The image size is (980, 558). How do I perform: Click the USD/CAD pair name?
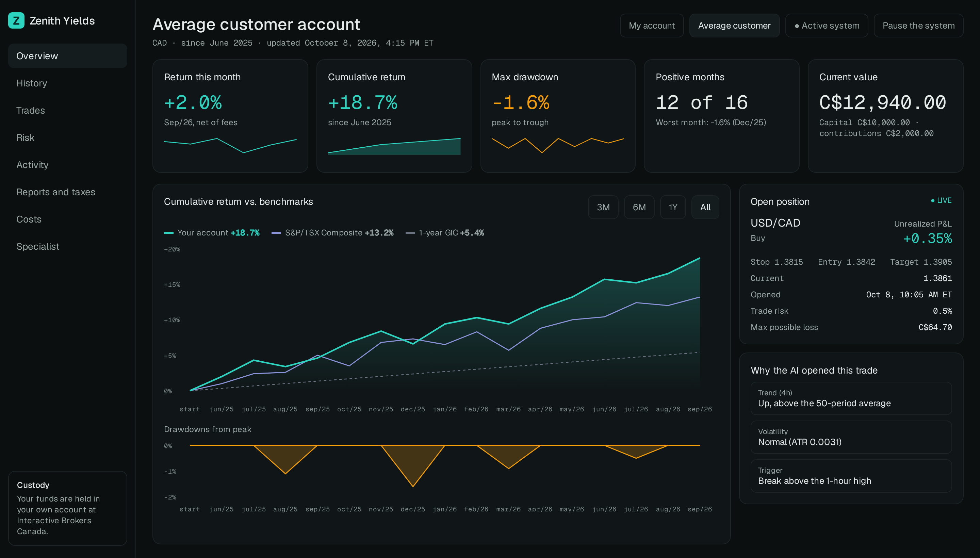(775, 223)
